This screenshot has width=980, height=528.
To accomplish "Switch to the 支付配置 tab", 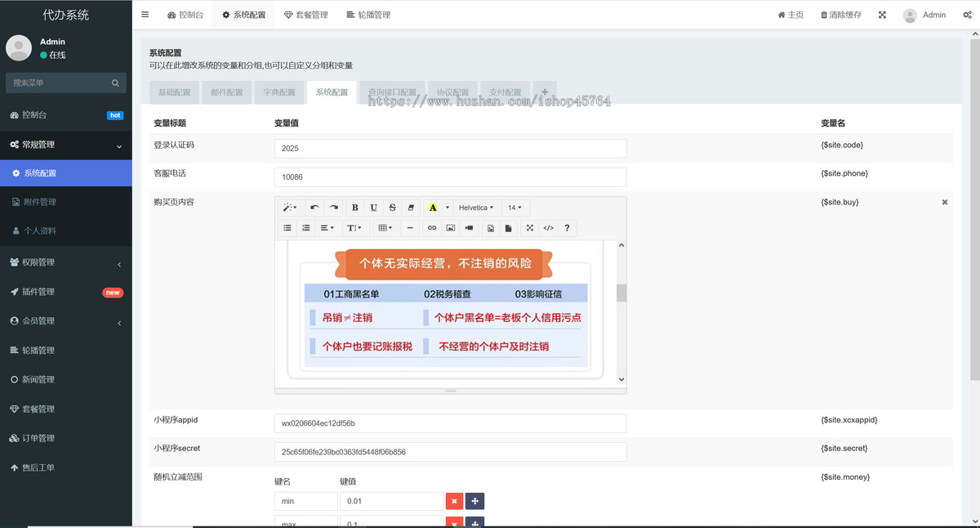I will (505, 92).
